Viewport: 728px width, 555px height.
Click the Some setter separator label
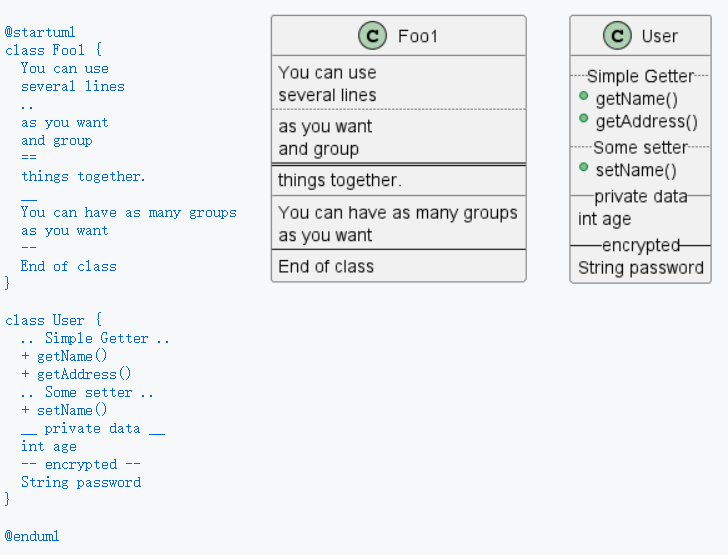coord(640,147)
